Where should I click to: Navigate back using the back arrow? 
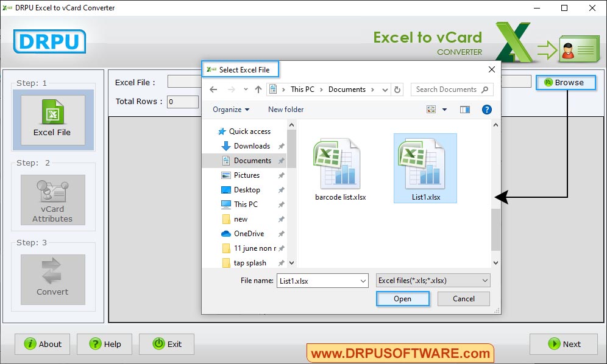coord(213,89)
